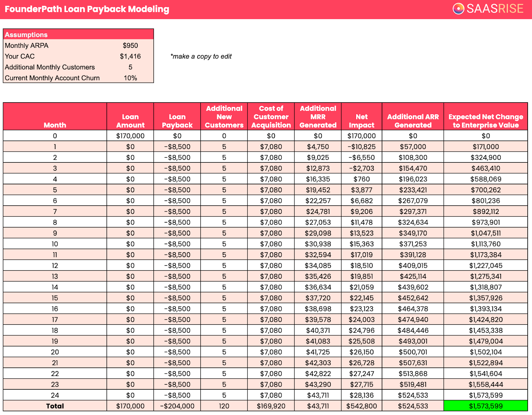Select the month 4 net impact $760

362,179
